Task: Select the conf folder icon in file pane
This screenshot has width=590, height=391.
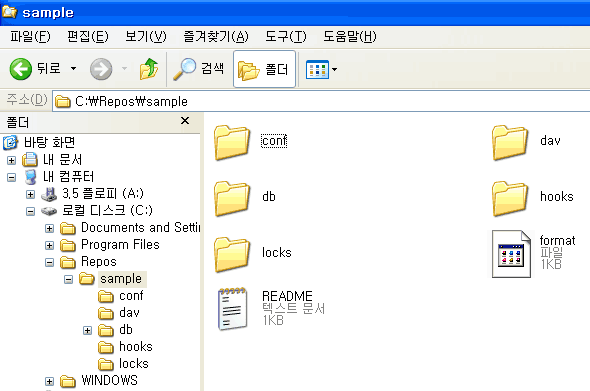Action: coord(232,143)
